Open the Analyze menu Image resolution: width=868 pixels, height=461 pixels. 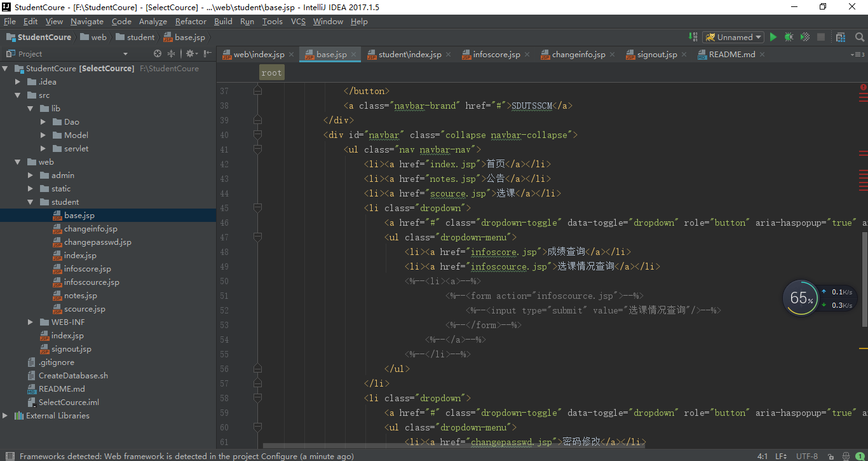(153, 21)
